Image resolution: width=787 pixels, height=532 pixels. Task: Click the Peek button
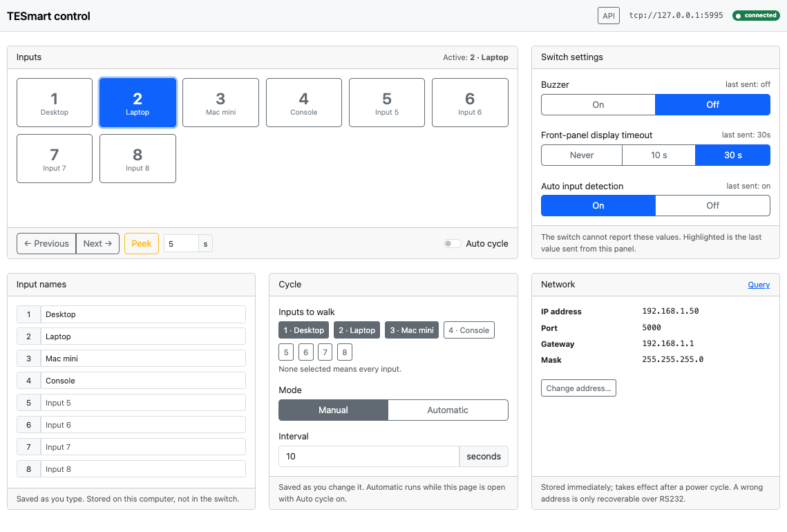coord(142,243)
